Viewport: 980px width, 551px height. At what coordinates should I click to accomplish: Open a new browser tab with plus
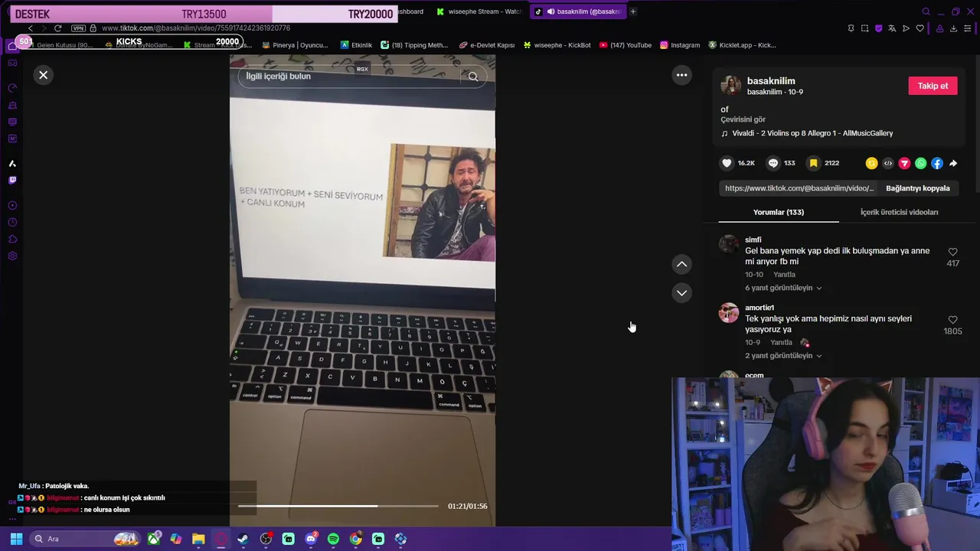[633, 11]
